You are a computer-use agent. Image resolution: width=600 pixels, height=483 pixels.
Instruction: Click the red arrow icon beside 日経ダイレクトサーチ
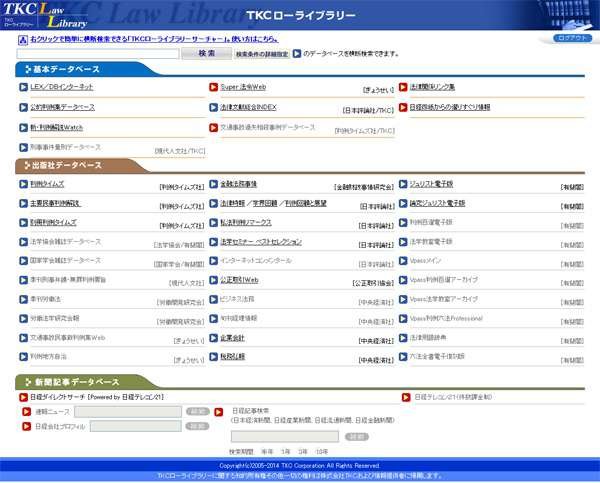point(23,397)
